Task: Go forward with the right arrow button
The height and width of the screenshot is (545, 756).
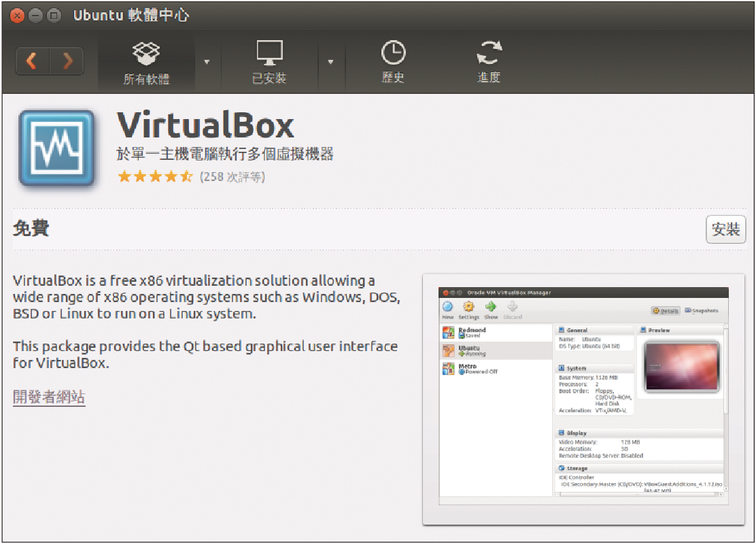Action: pos(67,61)
